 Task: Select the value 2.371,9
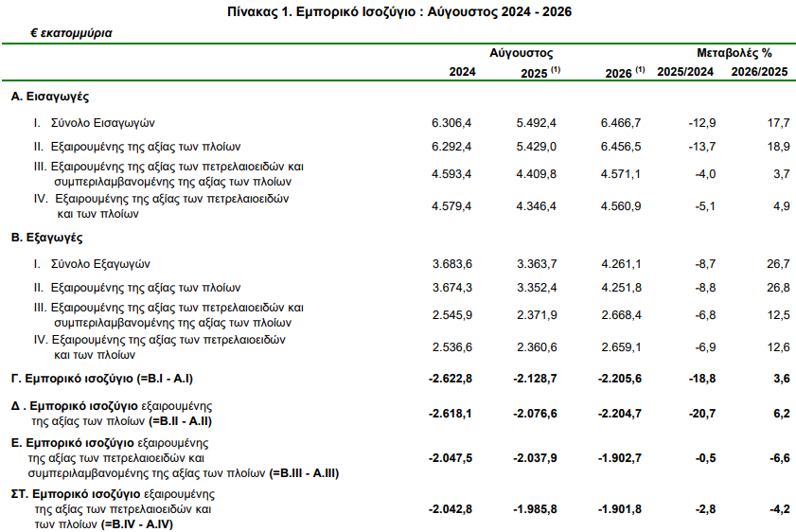pyautogui.click(x=537, y=315)
